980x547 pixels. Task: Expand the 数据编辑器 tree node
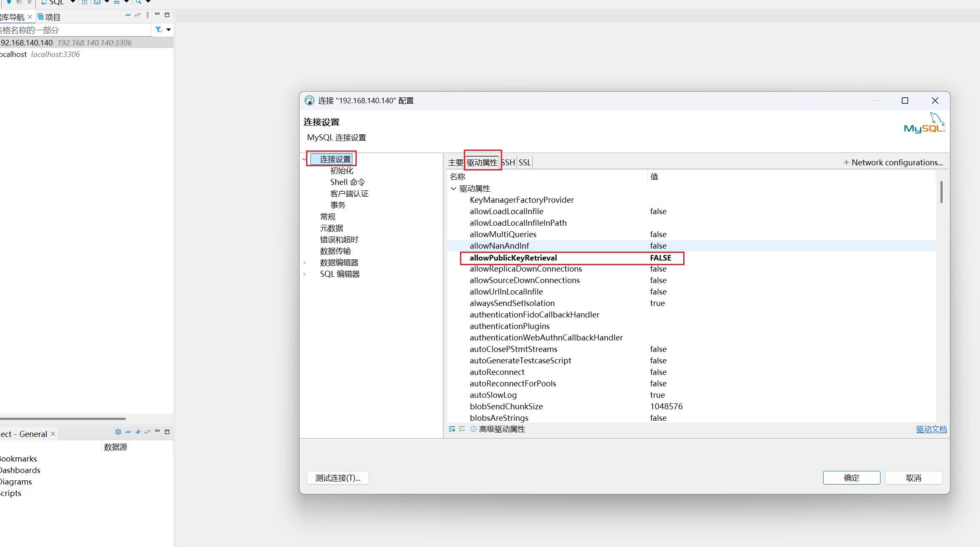(305, 262)
